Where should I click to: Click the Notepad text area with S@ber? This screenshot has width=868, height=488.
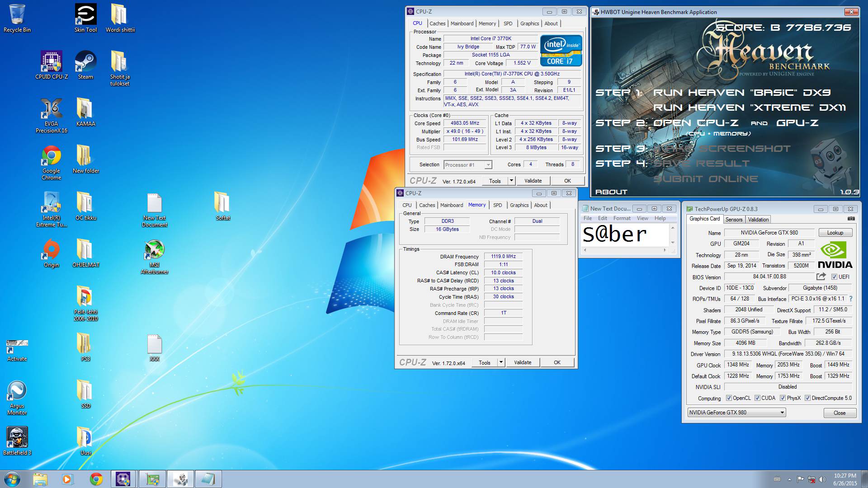click(x=625, y=235)
